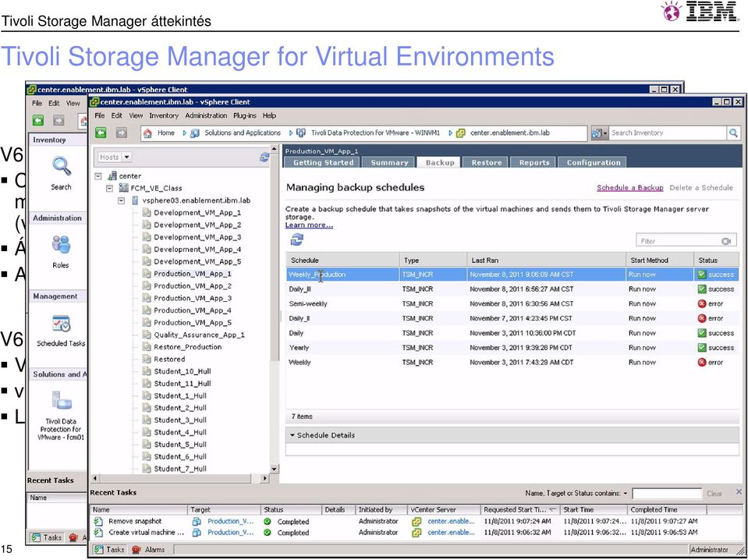Refresh the backup schedules list icon
The height and width of the screenshot is (560, 748).
coord(296,239)
